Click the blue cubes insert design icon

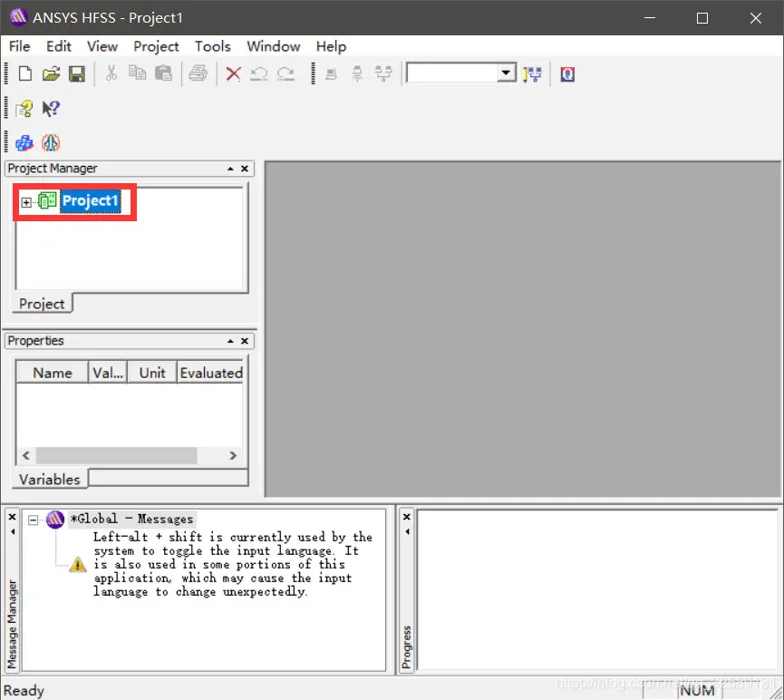point(24,143)
